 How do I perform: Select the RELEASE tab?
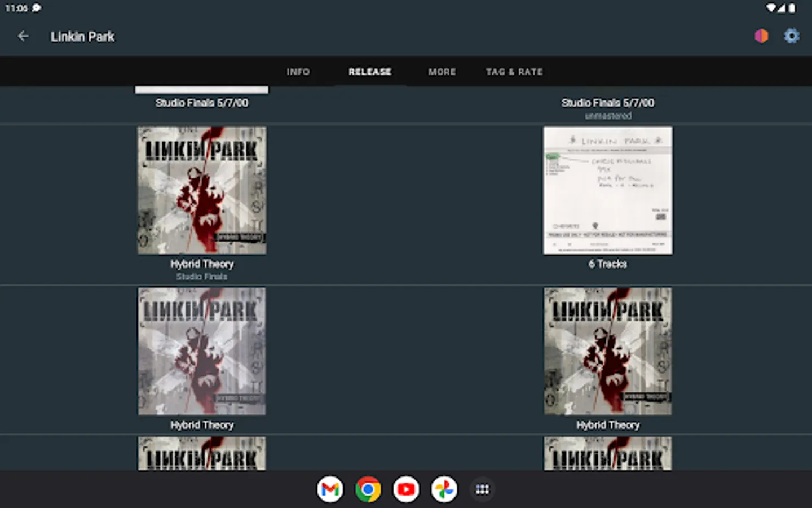click(370, 72)
